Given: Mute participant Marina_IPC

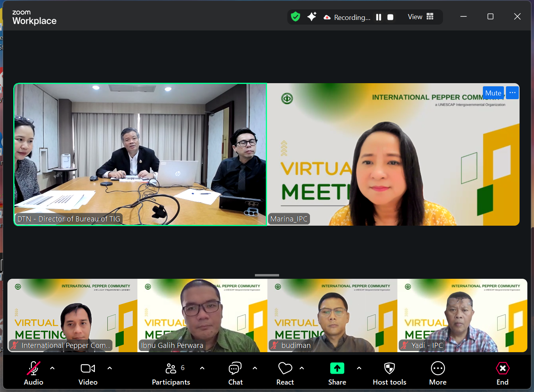Looking at the screenshot, I should [493, 93].
